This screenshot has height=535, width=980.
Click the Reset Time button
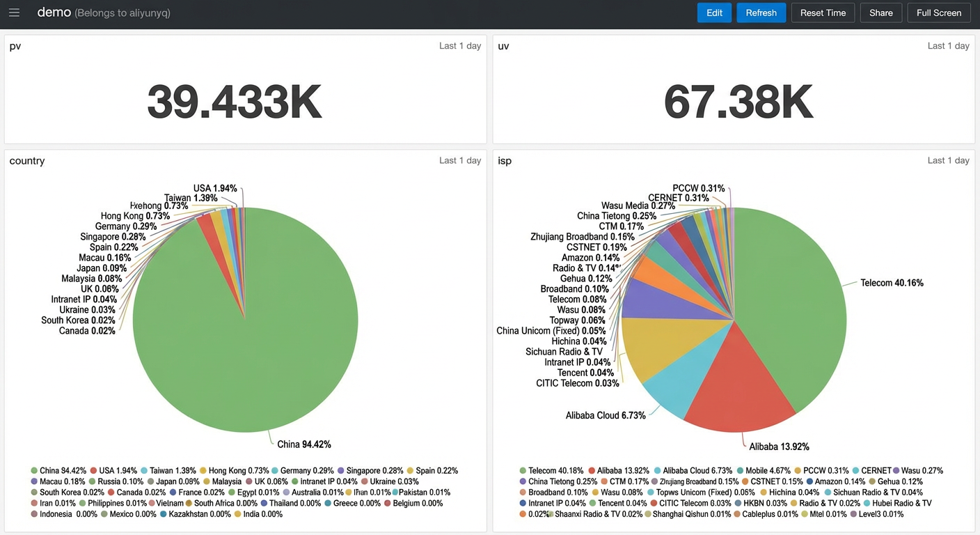pyautogui.click(x=823, y=13)
